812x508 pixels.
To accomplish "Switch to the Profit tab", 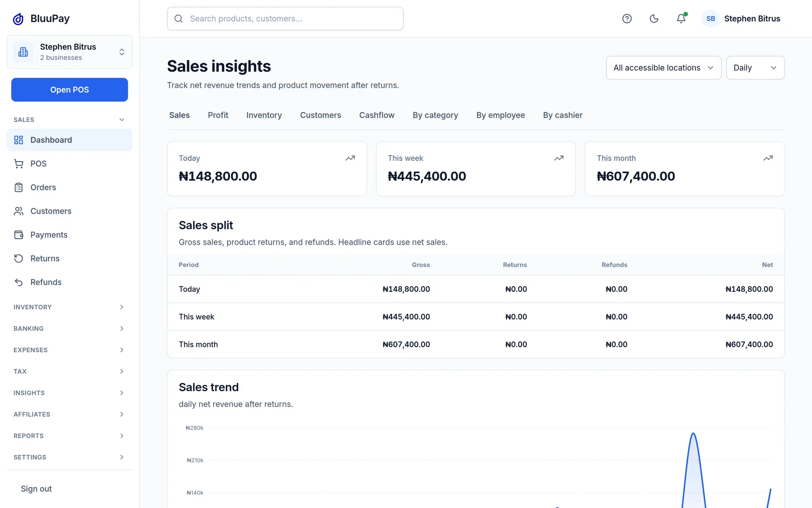I will coord(218,115).
